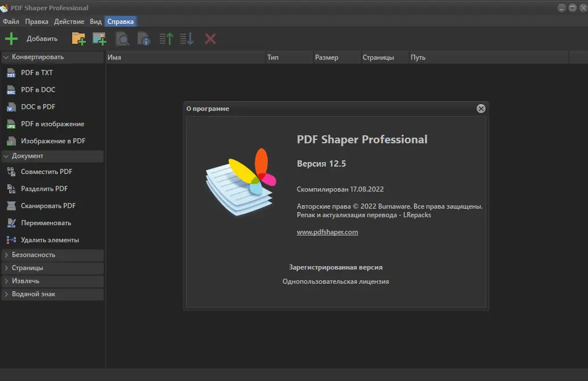This screenshot has height=381, width=588.
Task: Select the DOC в PDF text
Action: 38,107
